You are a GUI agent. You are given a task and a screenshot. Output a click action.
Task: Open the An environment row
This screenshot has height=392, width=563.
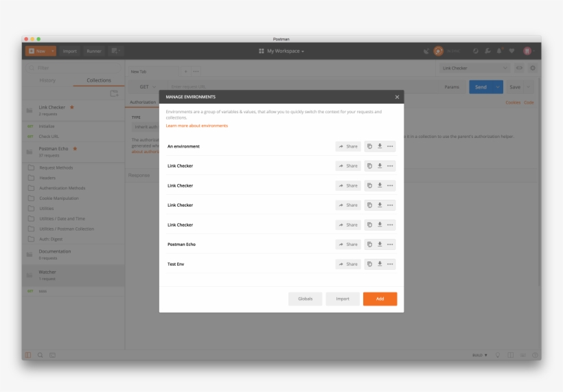click(x=281, y=146)
